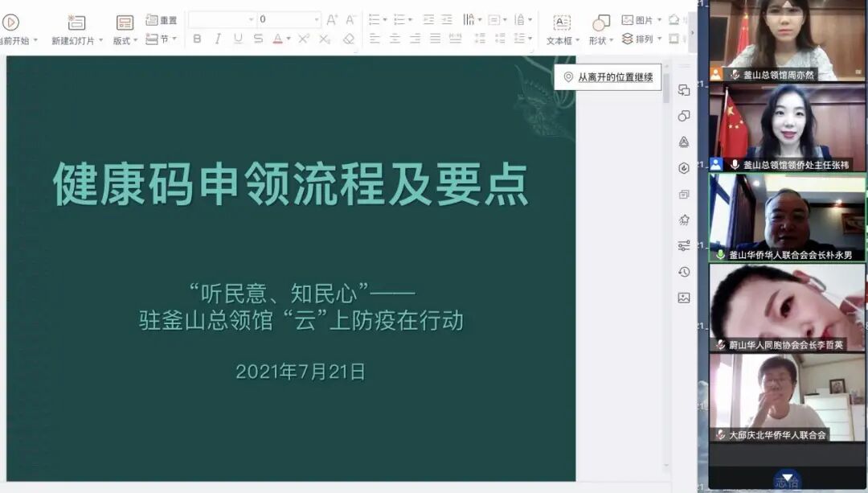The width and height of the screenshot is (868, 493).
Task: Open the properties sliders sidebar icon
Action: [x=684, y=245]
